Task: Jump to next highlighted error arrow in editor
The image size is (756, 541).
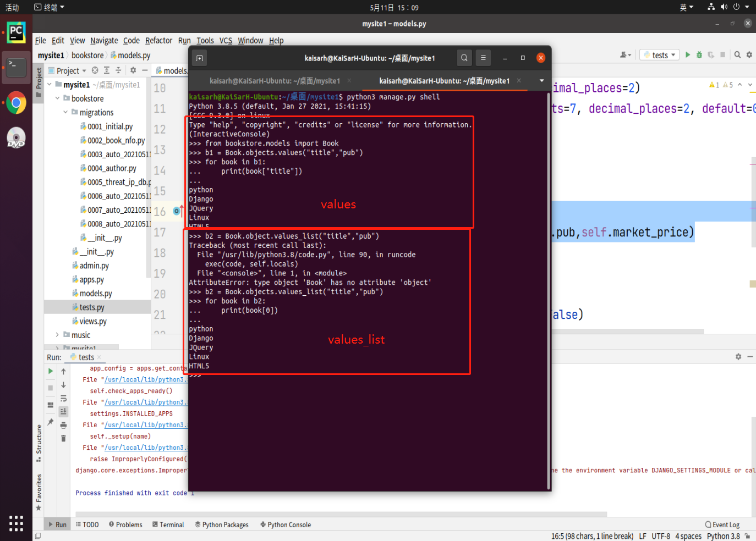Action: pos(750,85)
